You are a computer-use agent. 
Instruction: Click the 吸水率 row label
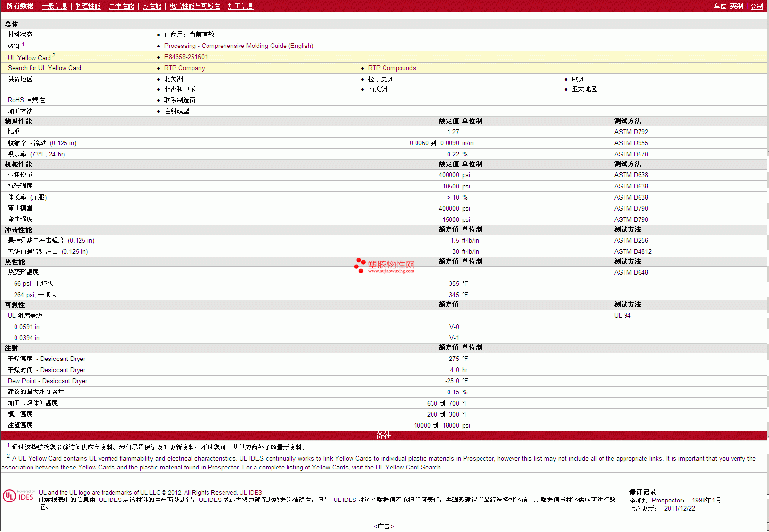(x=36, y=154)
